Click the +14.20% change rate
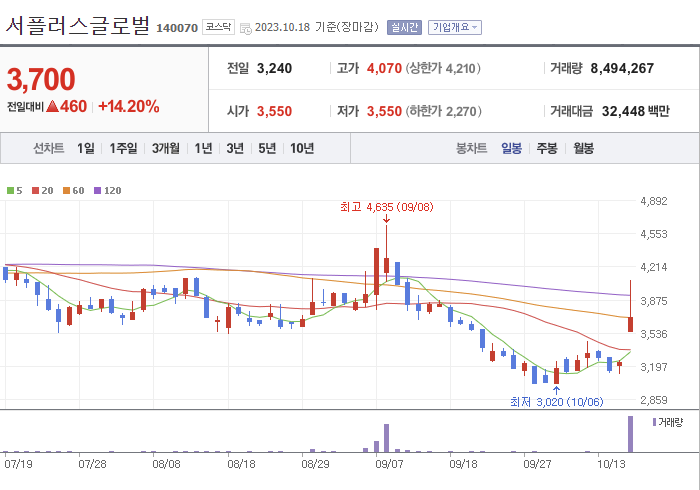Viewport: 700px width, 490px height. click(x=129, y=107)
